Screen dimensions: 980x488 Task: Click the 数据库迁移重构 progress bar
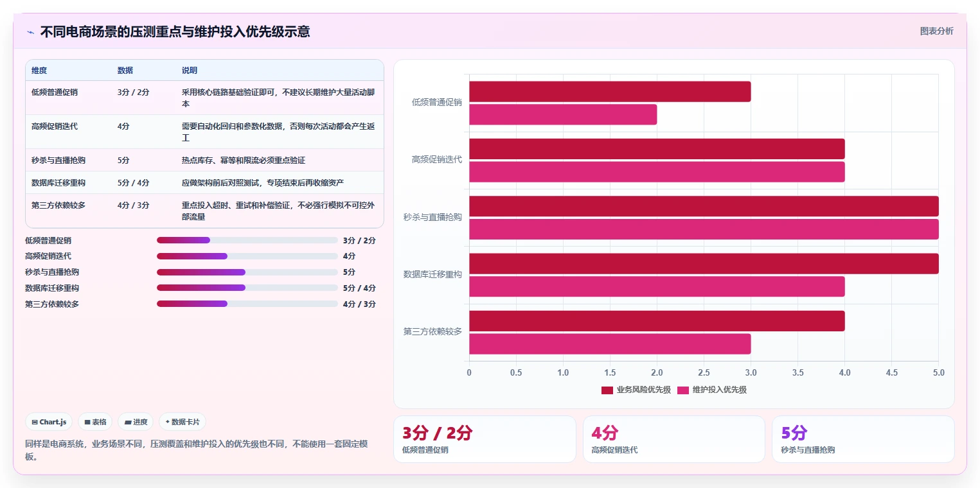247,288
